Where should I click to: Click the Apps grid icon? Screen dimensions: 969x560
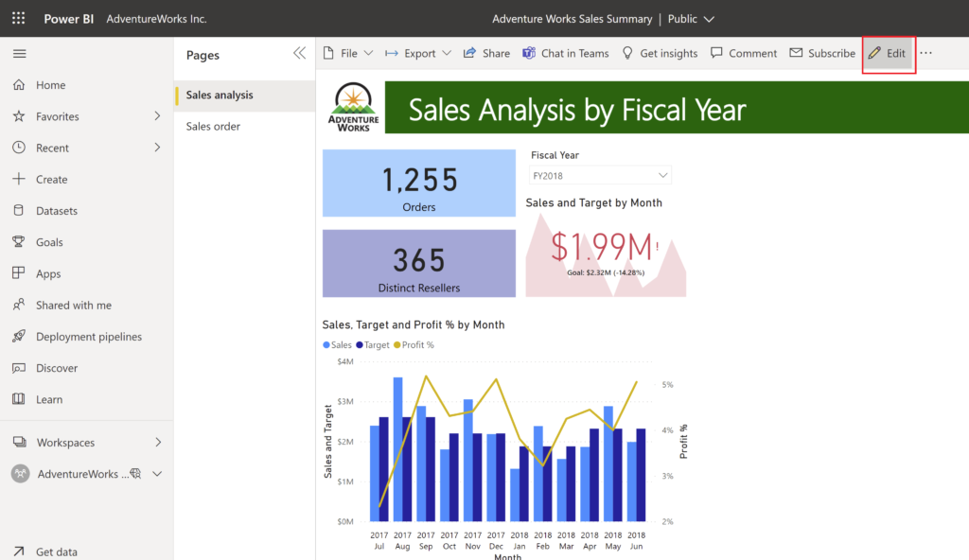click(x=19, y=273)
